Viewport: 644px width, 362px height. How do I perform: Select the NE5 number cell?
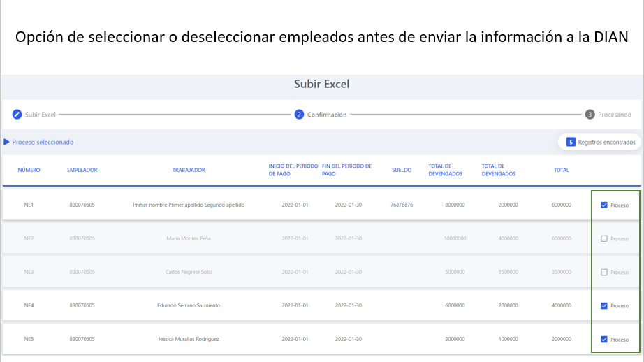click(29, 339)
